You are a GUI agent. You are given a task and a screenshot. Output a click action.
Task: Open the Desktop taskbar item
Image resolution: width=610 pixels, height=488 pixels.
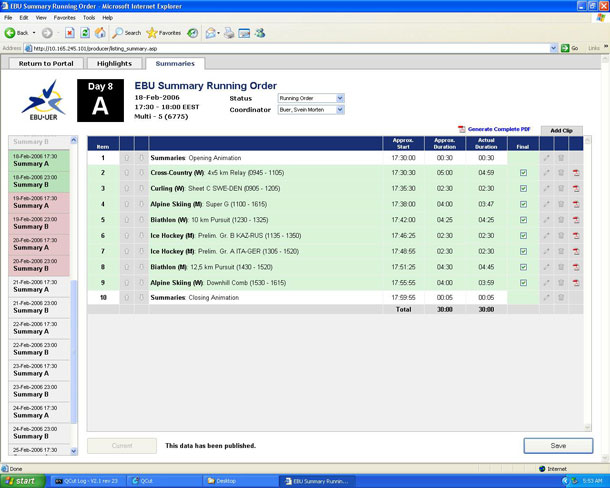[x=240, y=481]
